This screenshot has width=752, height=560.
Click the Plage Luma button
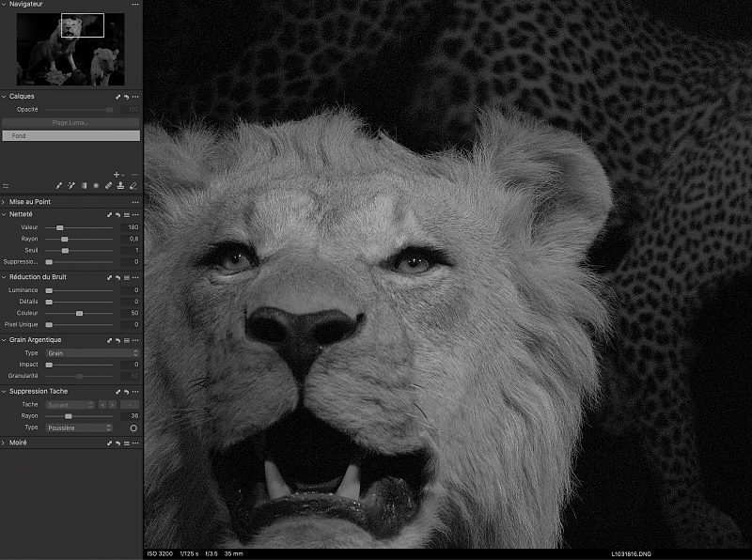click(x=70, y=123)
